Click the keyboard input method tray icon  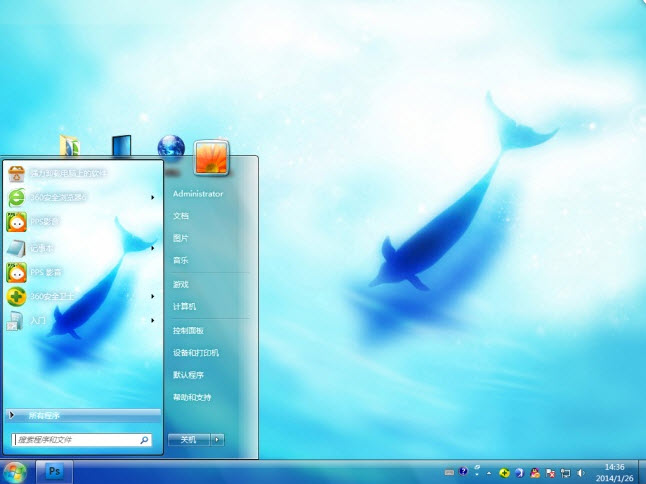point(449,473)
